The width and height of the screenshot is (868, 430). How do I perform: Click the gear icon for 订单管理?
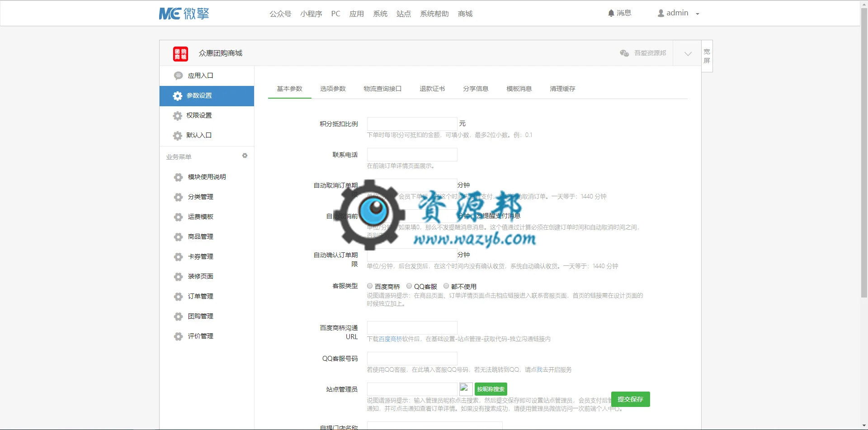[179, 297]
